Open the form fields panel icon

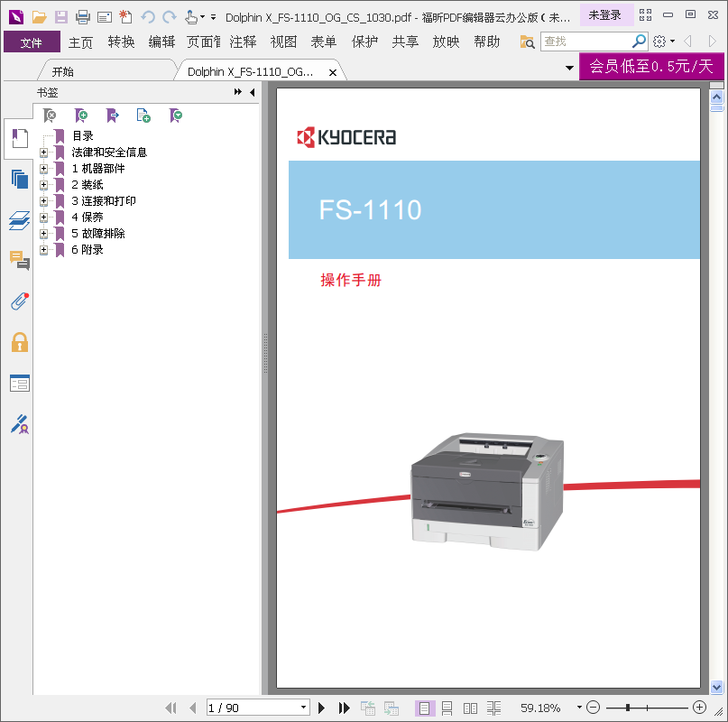click(x=20, y=383)
